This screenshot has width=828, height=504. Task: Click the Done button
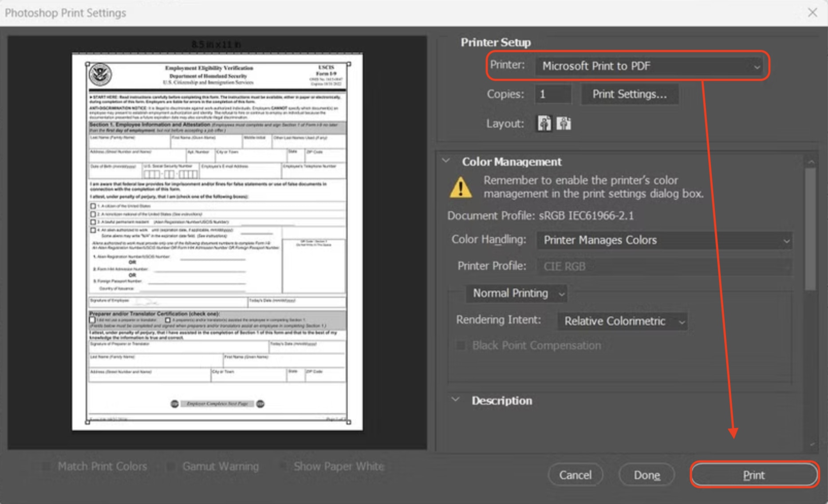click(x=647, y=474)
